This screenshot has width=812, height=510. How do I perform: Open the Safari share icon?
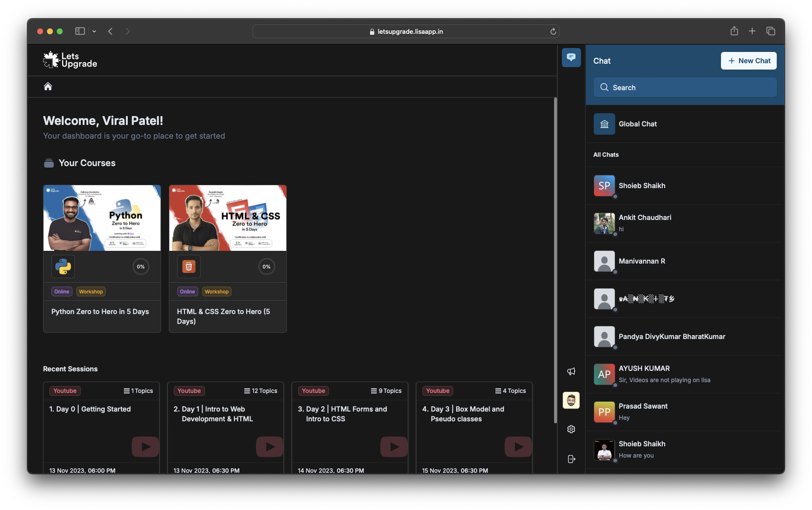[734, 31]
